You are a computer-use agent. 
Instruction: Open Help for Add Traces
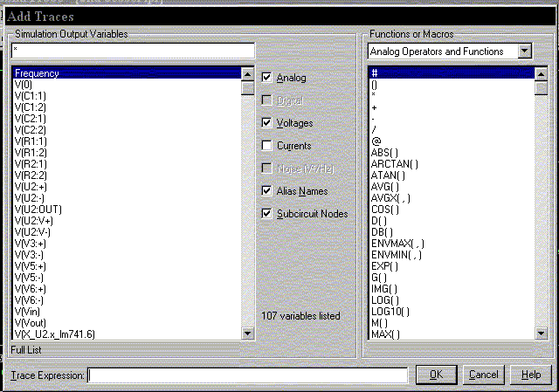[x=531, y=375]
